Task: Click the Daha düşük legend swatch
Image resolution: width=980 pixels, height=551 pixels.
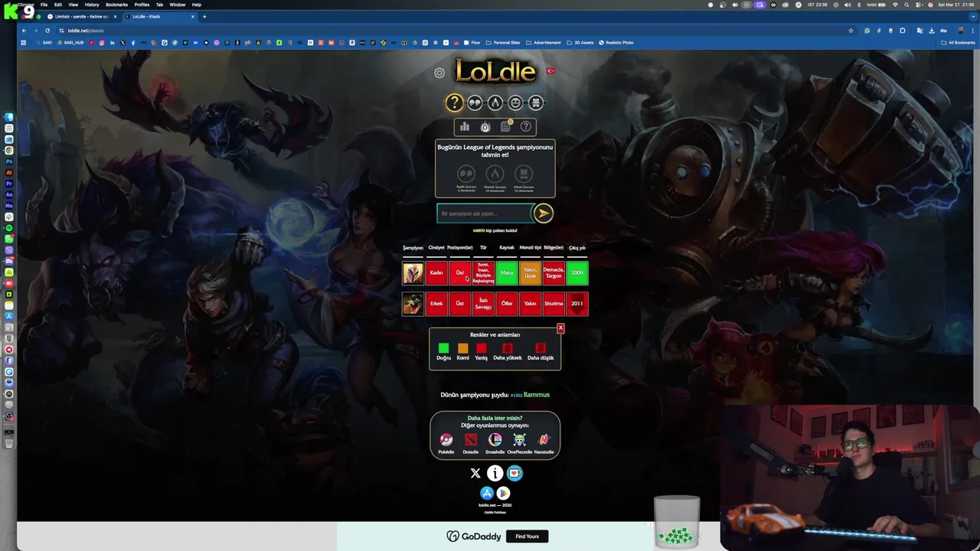Action: click(x=541, y=348)
